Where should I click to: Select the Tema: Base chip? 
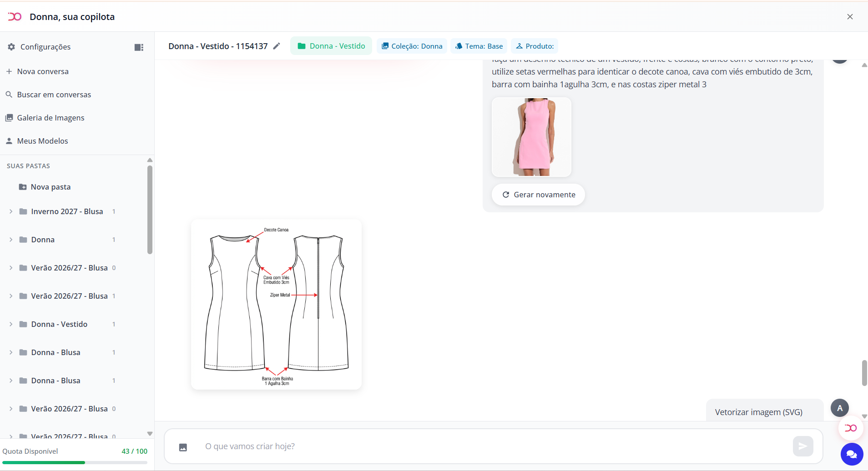(479, 46)
